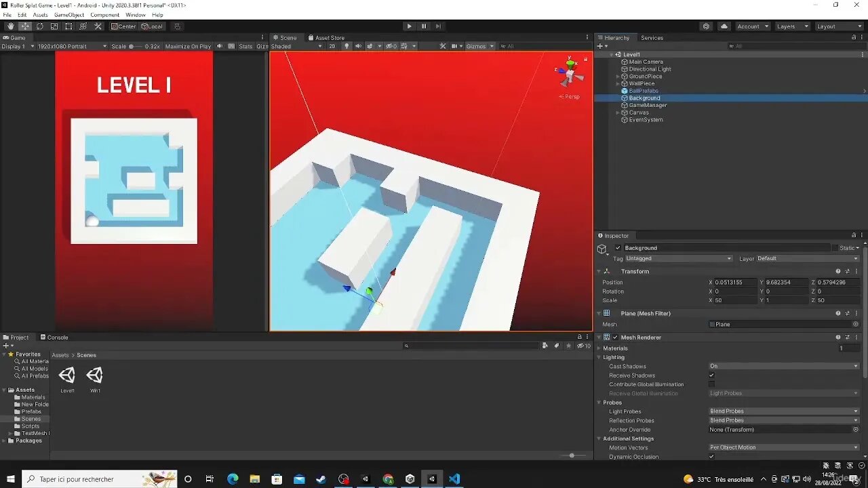
Task: Open Hierarchy create plus button
Action: (601, 46)
